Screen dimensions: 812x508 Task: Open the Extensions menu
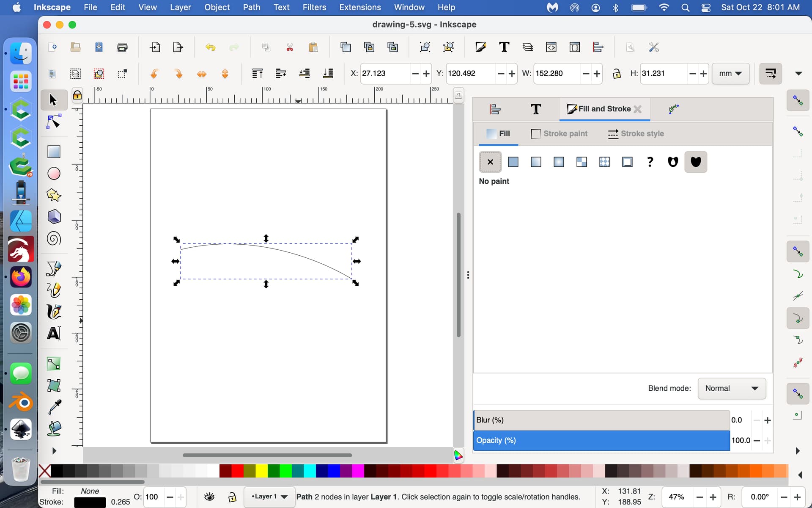click(x=360, y=7)
